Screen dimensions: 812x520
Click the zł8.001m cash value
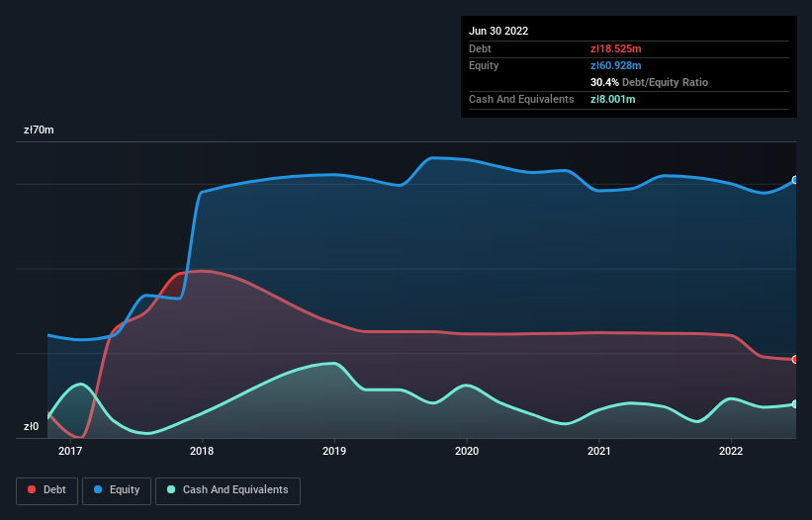point(612,99)
